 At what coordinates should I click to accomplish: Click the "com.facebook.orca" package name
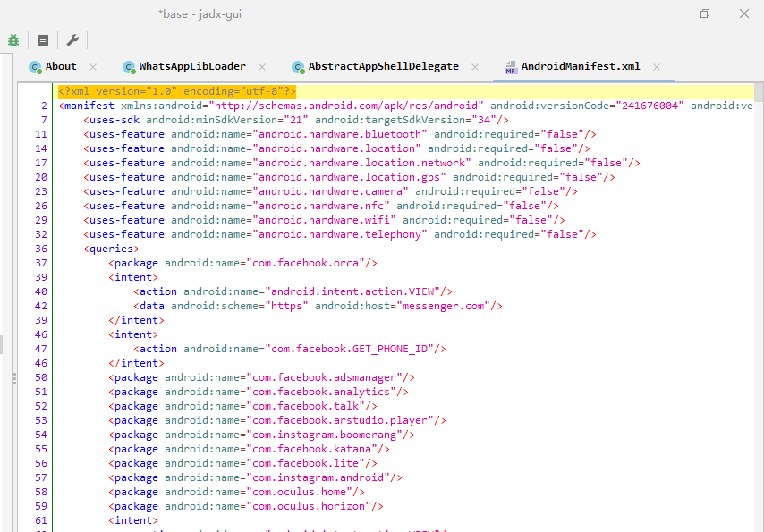306,263
